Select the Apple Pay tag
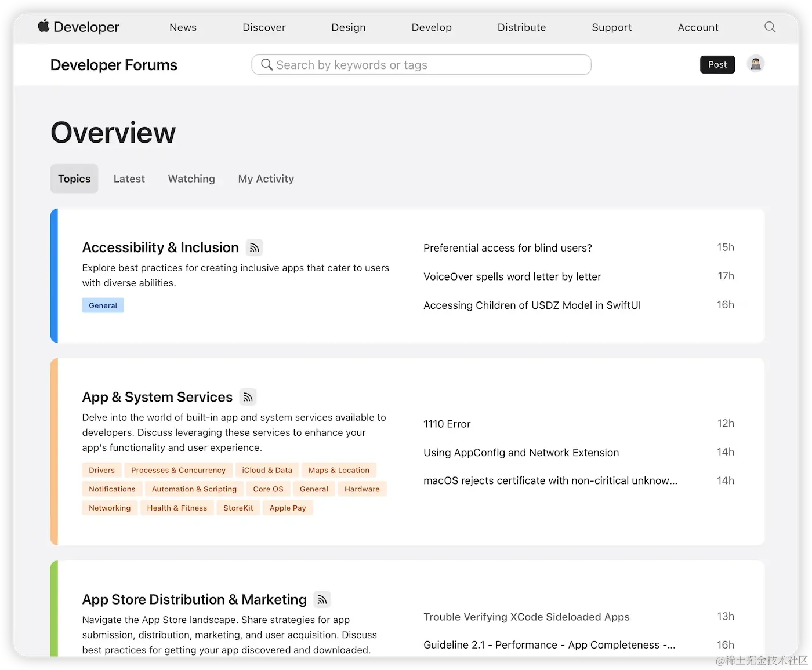 coord(288,508)
